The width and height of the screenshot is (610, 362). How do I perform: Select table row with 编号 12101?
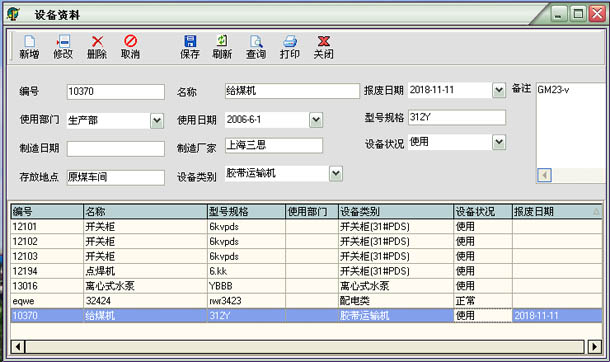(307, 227)
